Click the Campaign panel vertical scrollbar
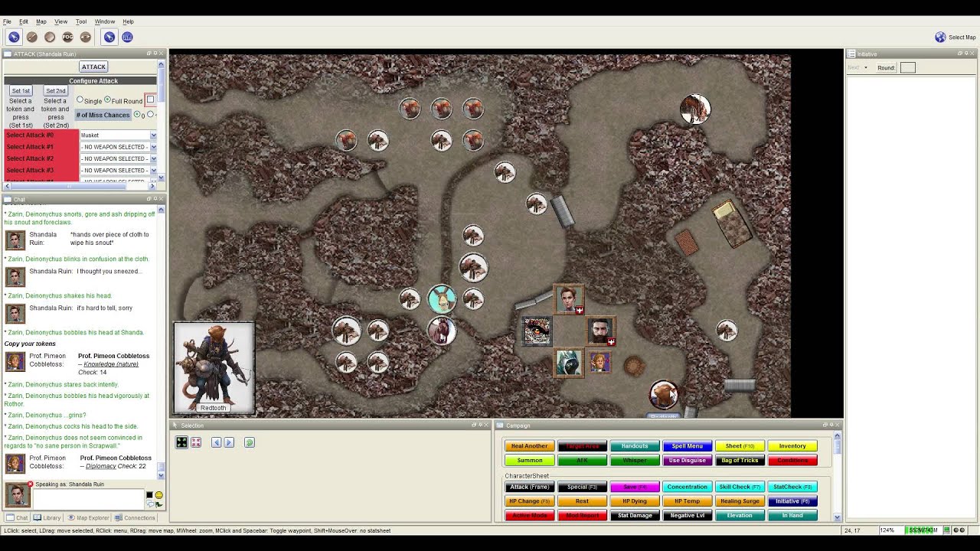 (x=837, y=478)
